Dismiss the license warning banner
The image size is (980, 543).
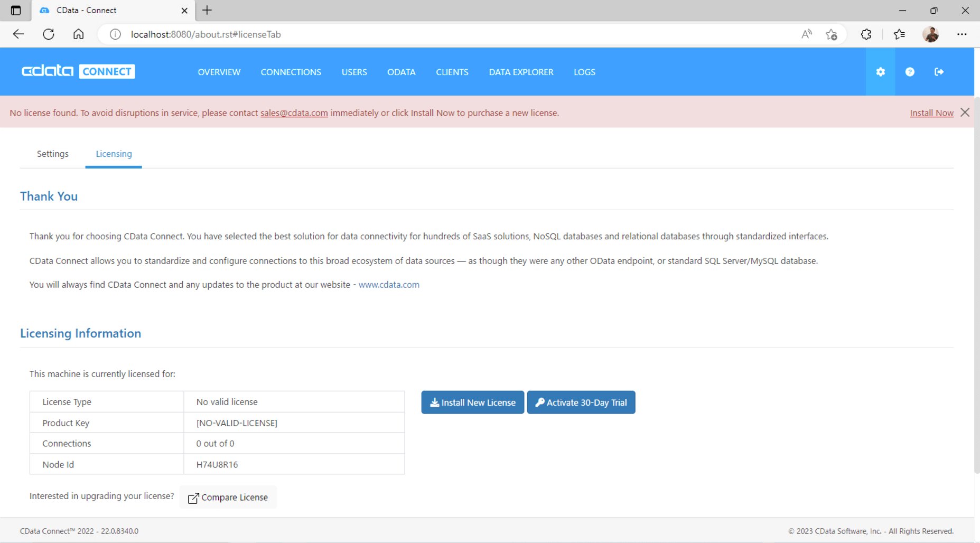(x=965, y=113)
